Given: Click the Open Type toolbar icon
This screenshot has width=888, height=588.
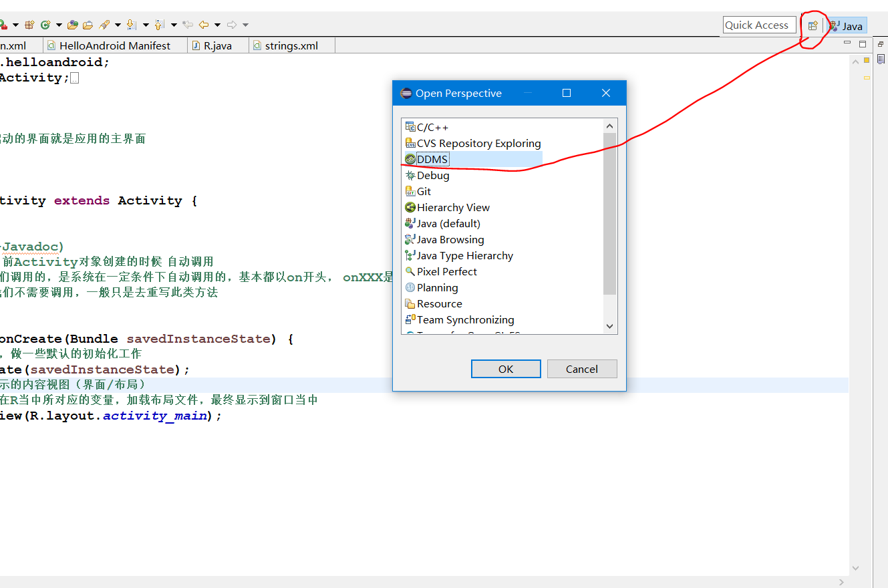Looking at the screenshot, I should [x=73, y=25].
